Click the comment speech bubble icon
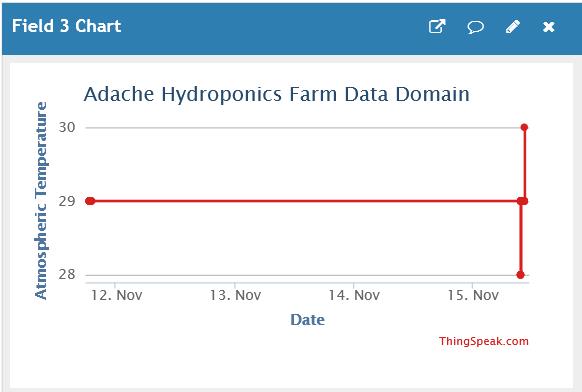This screenshot has width=582, height=392. tap(475, 27)
